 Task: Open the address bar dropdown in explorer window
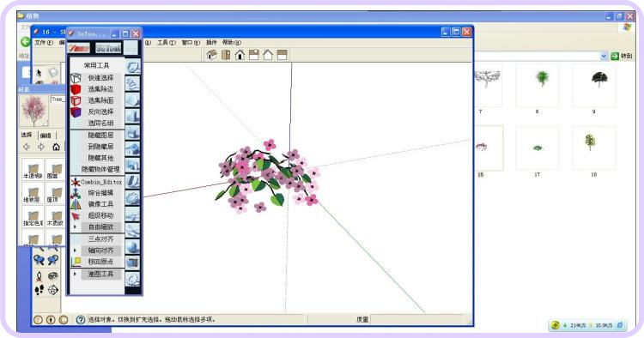[604, 57]
